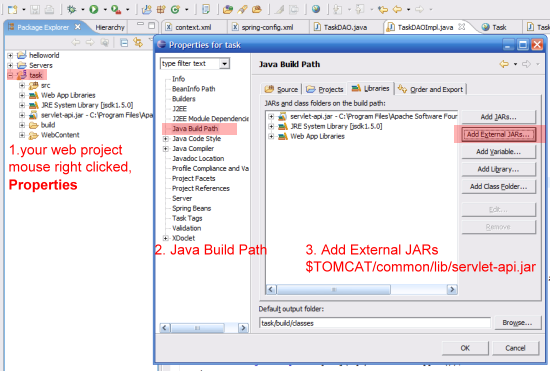The width and height of the screenshot is (550, 371).
Task: Expand the helloworld project node
Action: pos(10,55)
